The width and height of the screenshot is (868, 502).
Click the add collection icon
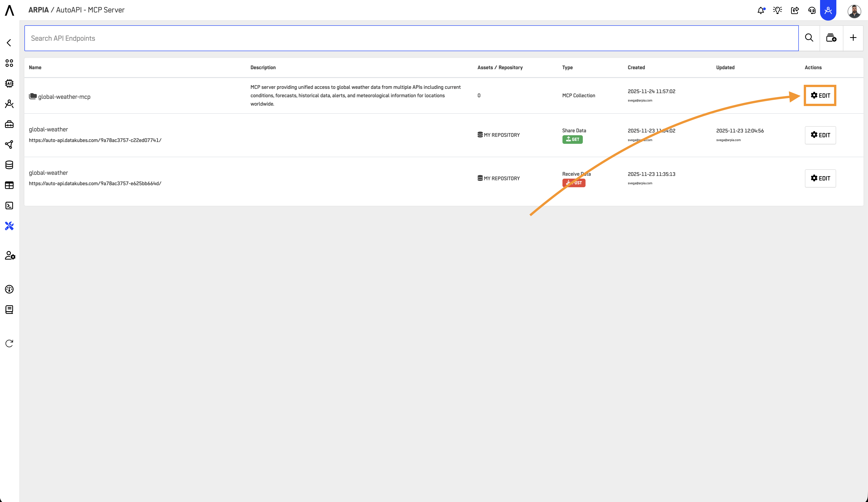tap(831, 38)
